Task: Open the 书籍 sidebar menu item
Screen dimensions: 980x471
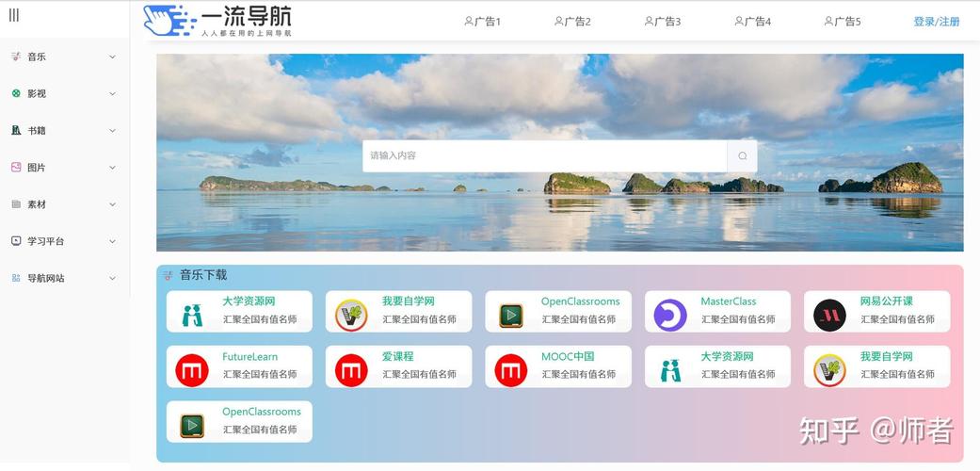Action: pos(65,130)
